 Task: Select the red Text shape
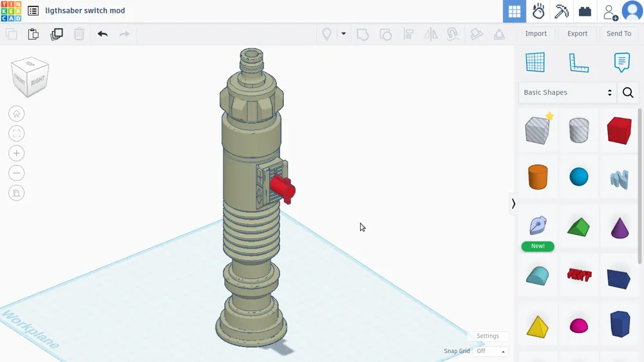(x=579, y=275)
